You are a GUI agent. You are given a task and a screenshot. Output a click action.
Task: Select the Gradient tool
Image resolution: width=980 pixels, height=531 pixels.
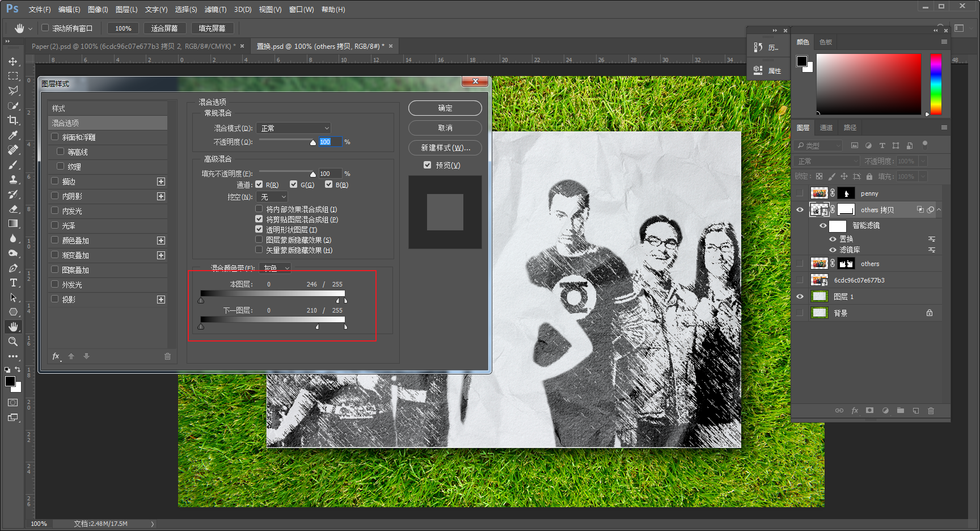13,224
